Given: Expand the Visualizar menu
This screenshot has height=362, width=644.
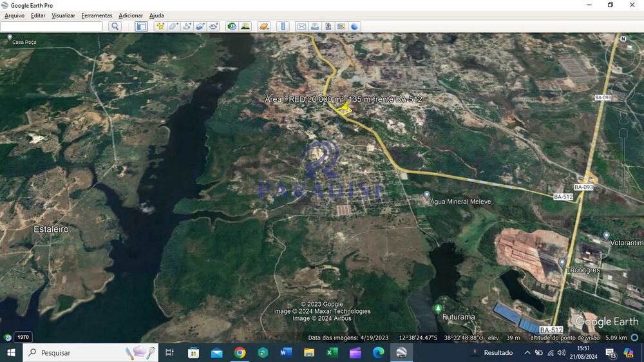Looking at the screenshot, I should pyautogui.click(x=63, y=15).
